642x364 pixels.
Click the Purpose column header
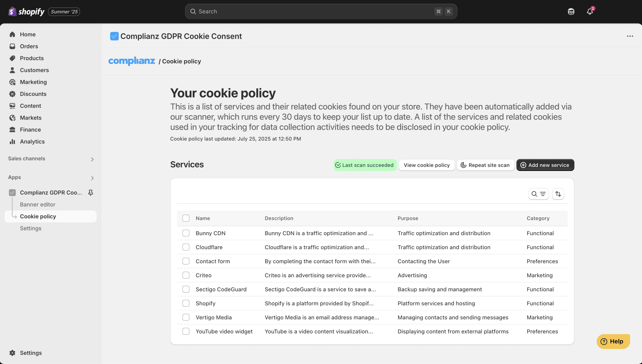(x=408, y=218)
